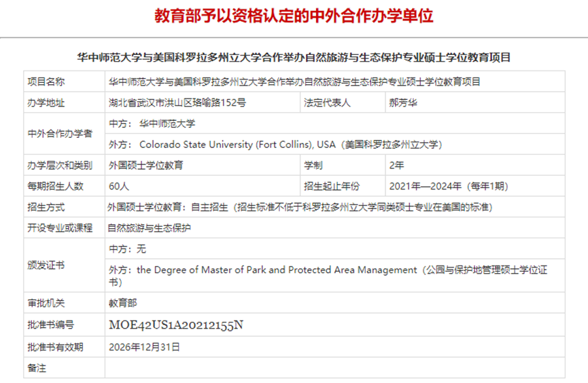Click the 审批机关 value 教育部

(123, 303)
